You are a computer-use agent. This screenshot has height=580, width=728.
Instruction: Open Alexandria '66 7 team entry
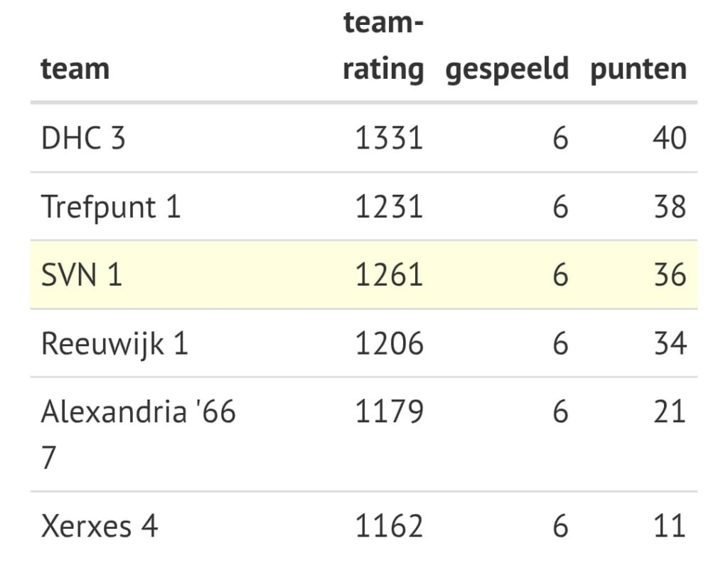pyautogui.click(x=138, y=412)
